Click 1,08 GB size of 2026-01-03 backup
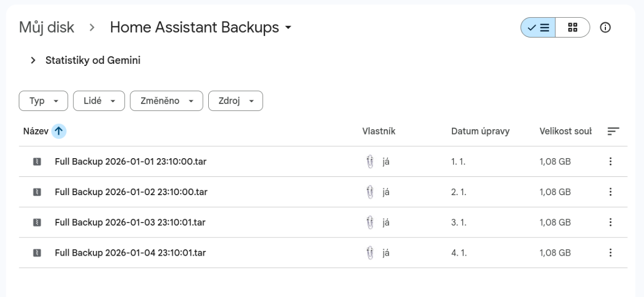The width and height of the screenshot is (644, 297). [555, 222]
